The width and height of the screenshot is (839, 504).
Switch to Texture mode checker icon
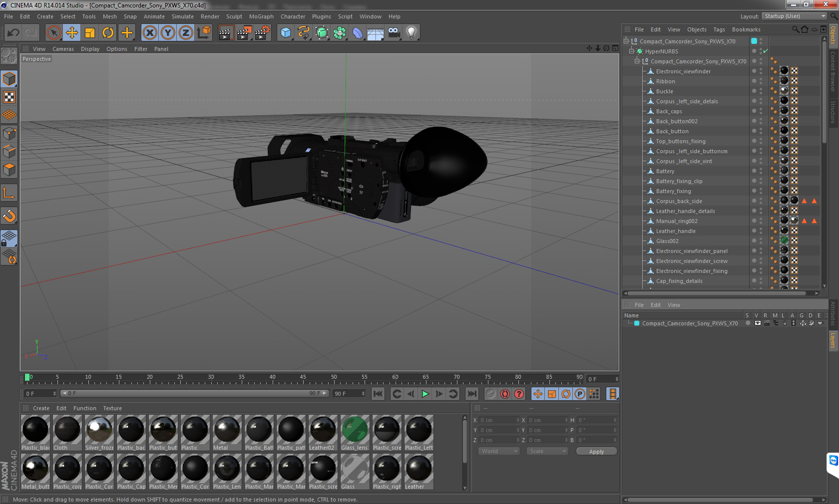[x=9, y=97]
